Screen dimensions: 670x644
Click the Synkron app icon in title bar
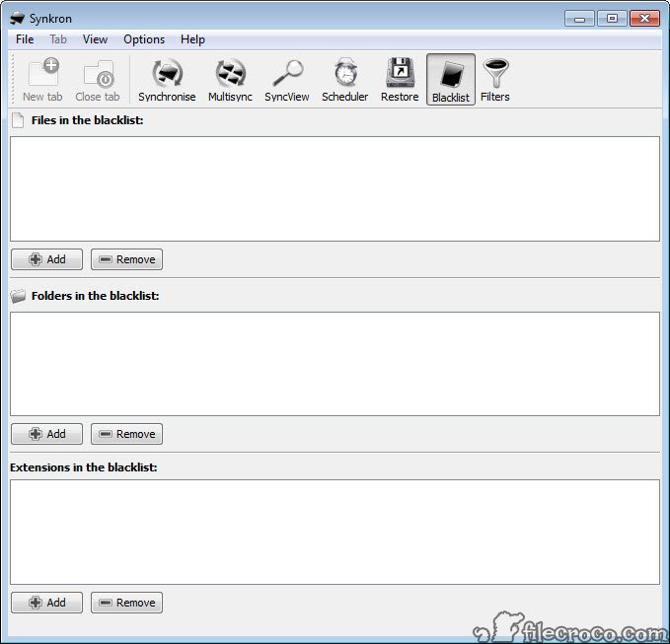pos(18,19)
